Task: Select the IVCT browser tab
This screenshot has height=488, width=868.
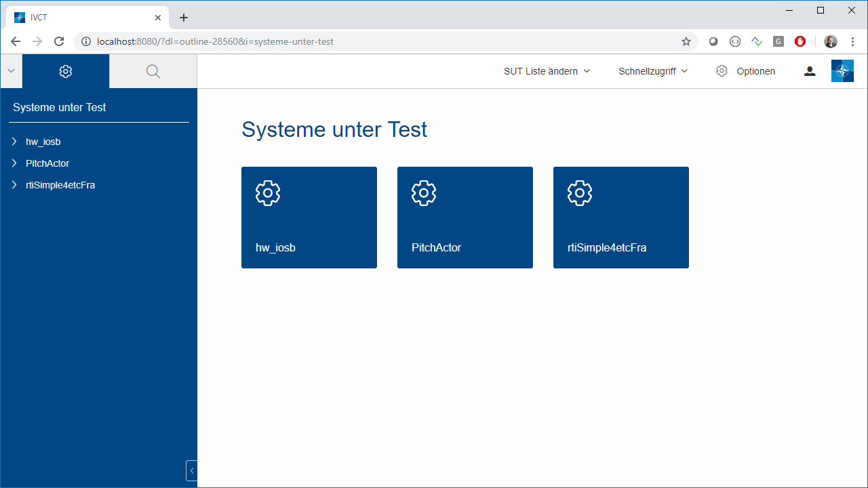Action: tap(87, 18)
